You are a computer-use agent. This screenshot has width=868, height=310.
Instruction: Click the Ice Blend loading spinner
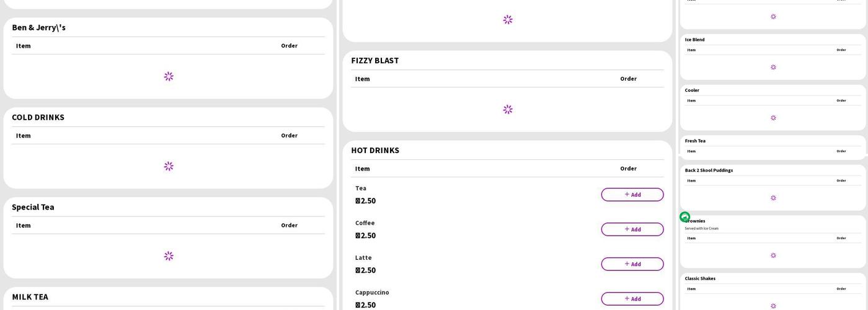tap(773, 67)
